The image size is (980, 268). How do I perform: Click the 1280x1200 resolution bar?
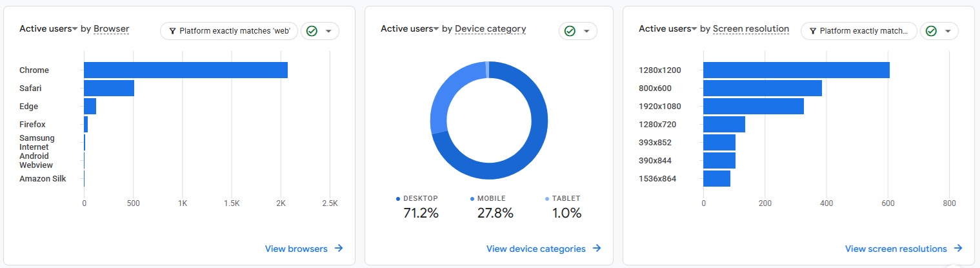796,70
